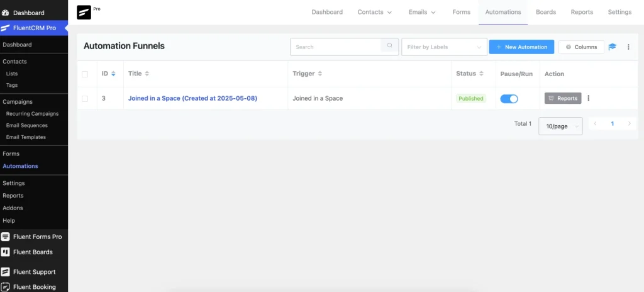Open Recurring Campaigns in the sidebar
The image size is (644, 292).
(33, 113)
